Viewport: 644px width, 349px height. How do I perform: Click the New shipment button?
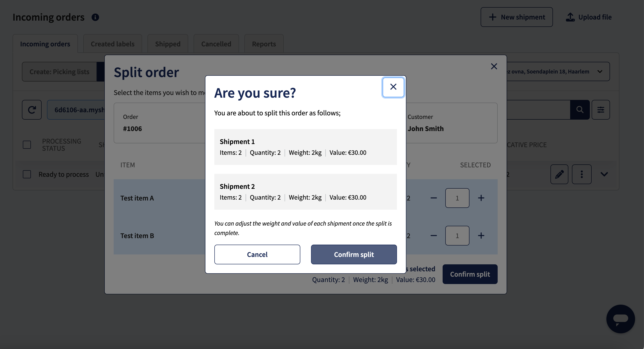point(516,17)
